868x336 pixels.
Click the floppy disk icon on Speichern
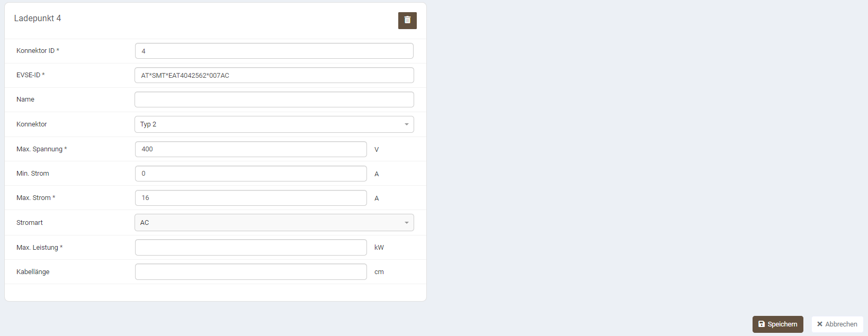[x=762, y=324]
